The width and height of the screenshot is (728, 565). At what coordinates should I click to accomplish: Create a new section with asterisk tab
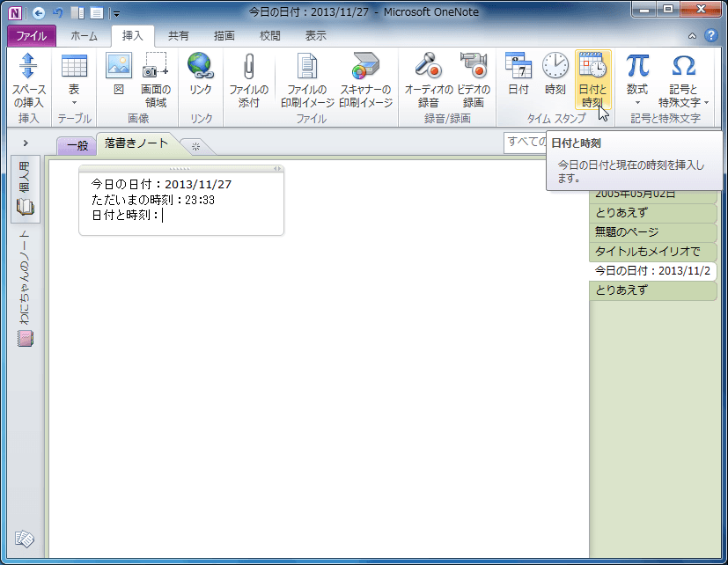(196, 147)
